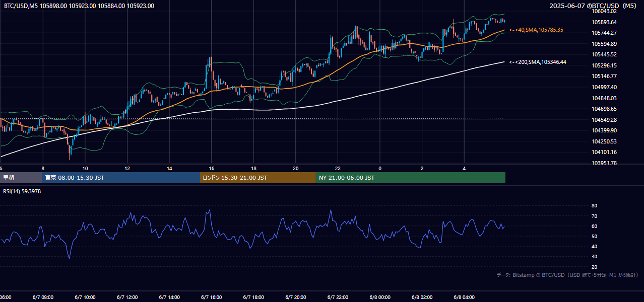Screen dimensions: 644x302
Task: Click RSI scale level 80
Action: [595, 206]
